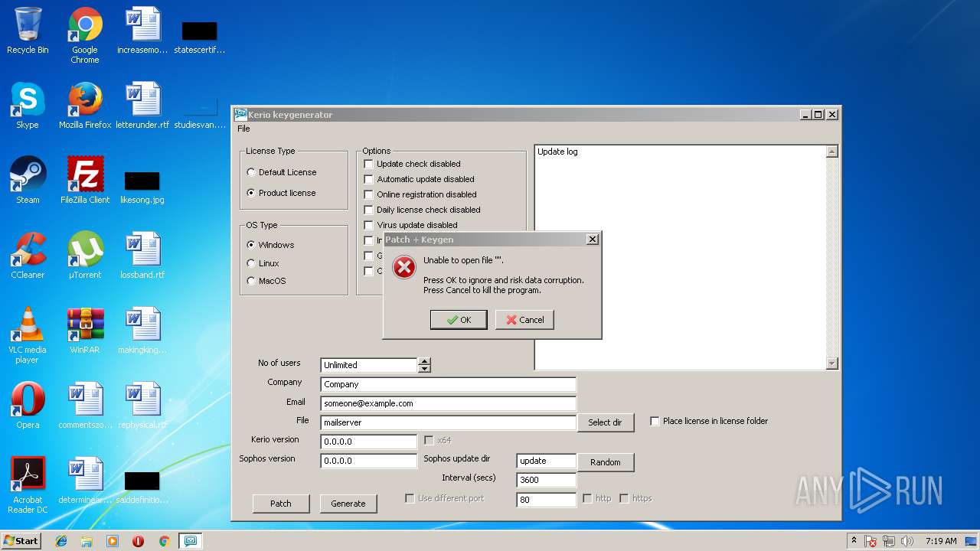Click the Chrome icon in the taskbar
The height and width of the screenshot is (551, 980).
pos(164,541)
